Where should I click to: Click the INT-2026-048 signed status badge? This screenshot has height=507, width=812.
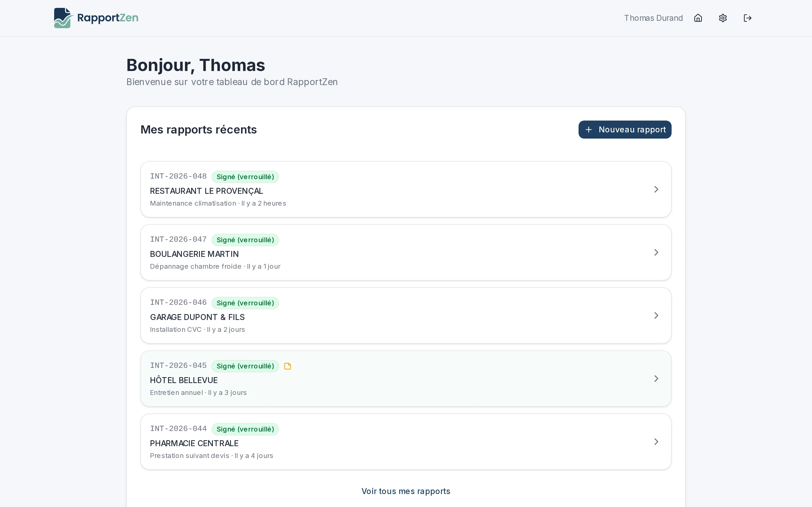pyautogui.click(x=245, y=177)
